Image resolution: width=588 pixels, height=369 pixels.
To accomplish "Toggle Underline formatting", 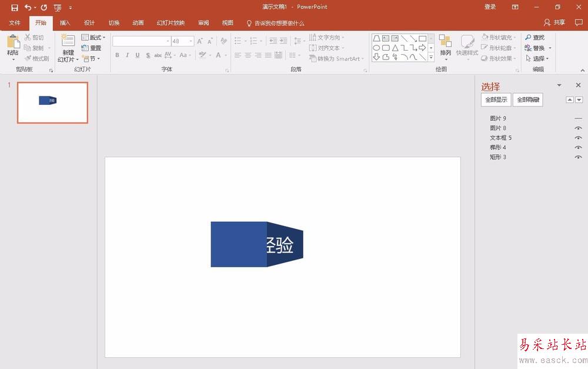I will click(138, 55).
